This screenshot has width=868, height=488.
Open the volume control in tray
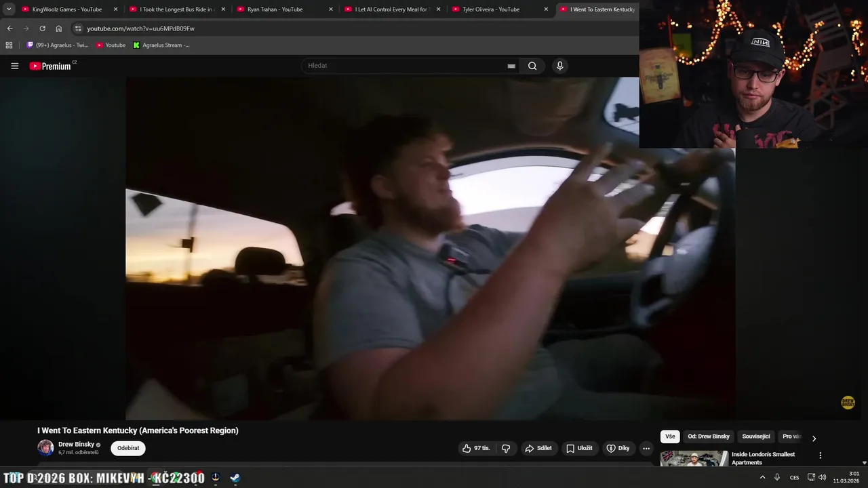tap(822, 477)
